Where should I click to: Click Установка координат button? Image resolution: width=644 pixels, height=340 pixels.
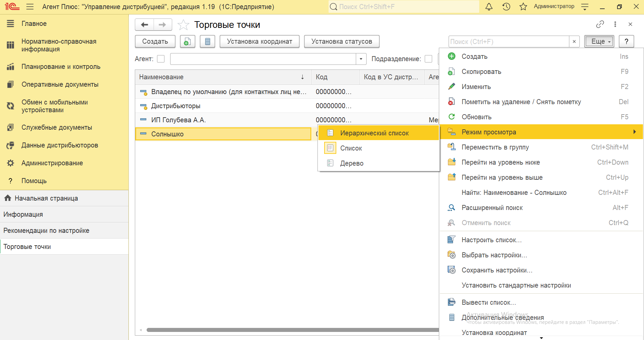pyautogui.click(x=260, y=41)
